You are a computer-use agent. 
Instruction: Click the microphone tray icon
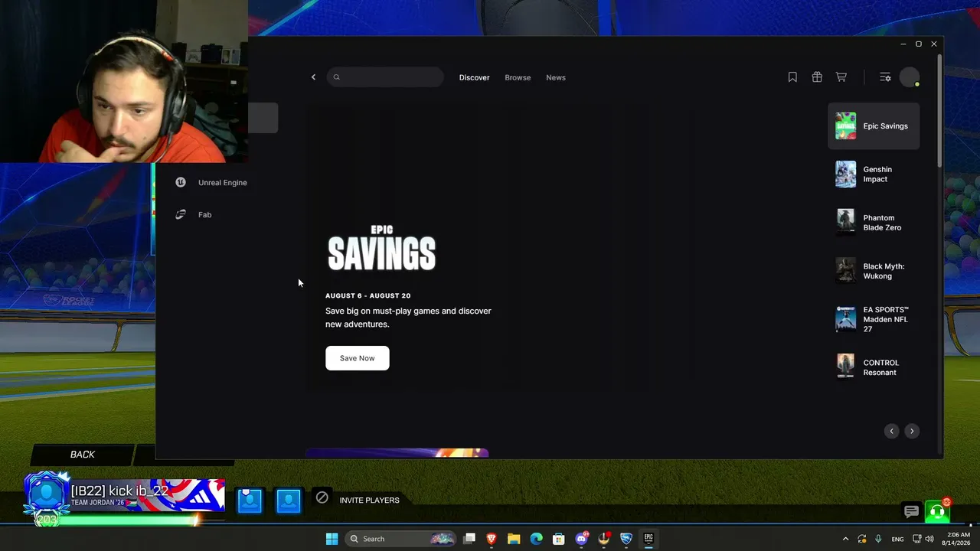coord(878,539)
